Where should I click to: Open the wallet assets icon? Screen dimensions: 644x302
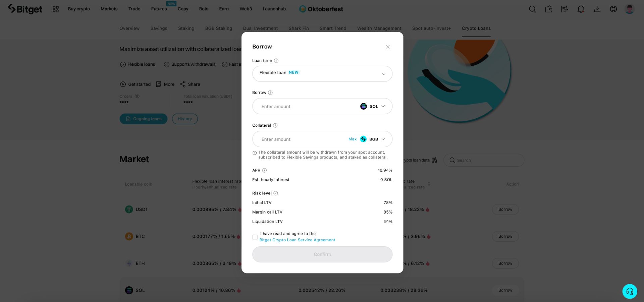(549, 9)
